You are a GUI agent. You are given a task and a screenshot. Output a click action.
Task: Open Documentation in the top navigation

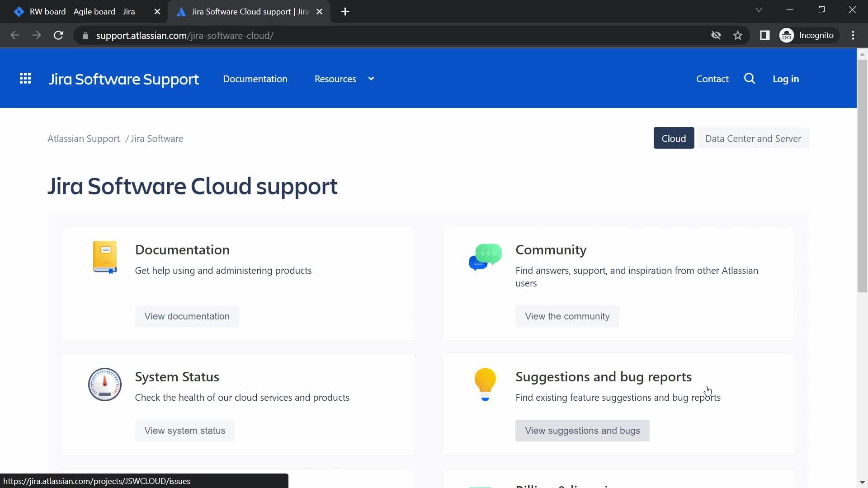tap(255, 79)
